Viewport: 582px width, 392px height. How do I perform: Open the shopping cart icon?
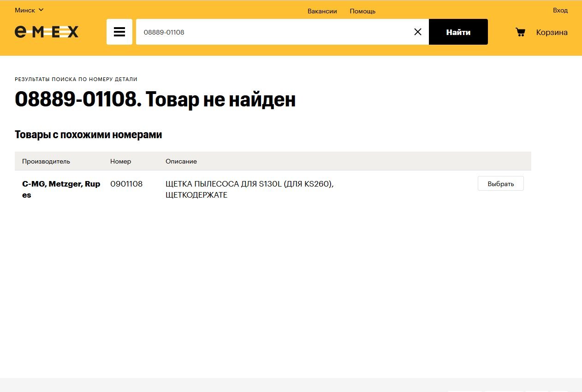pyautogui.click(x=520, y=32)
